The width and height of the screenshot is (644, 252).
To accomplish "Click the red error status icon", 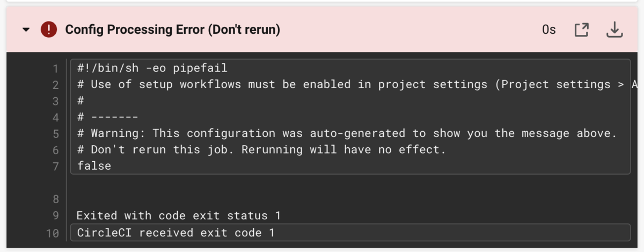I will (48, 30).
